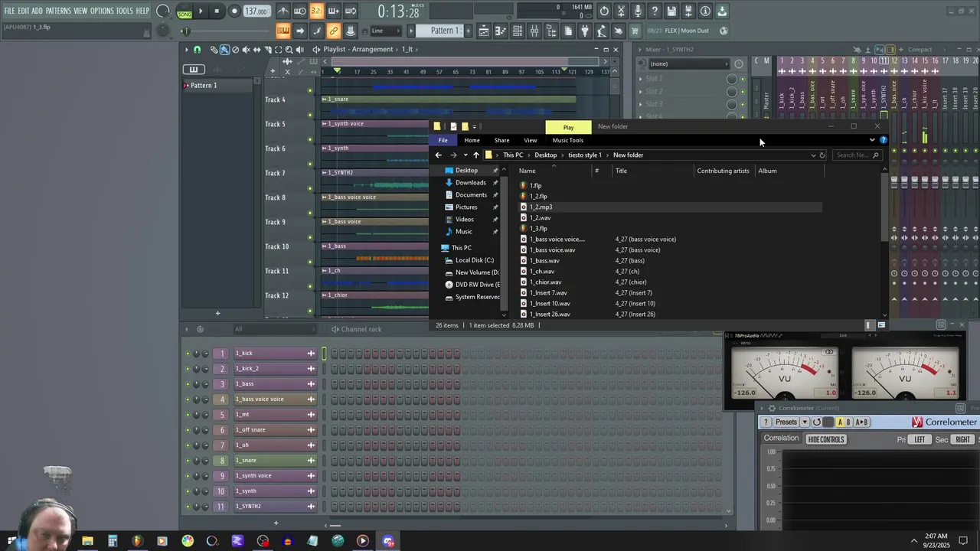Sort by Name column header
The width and height of the screenshot is (980, 551).
coord(528,171)
